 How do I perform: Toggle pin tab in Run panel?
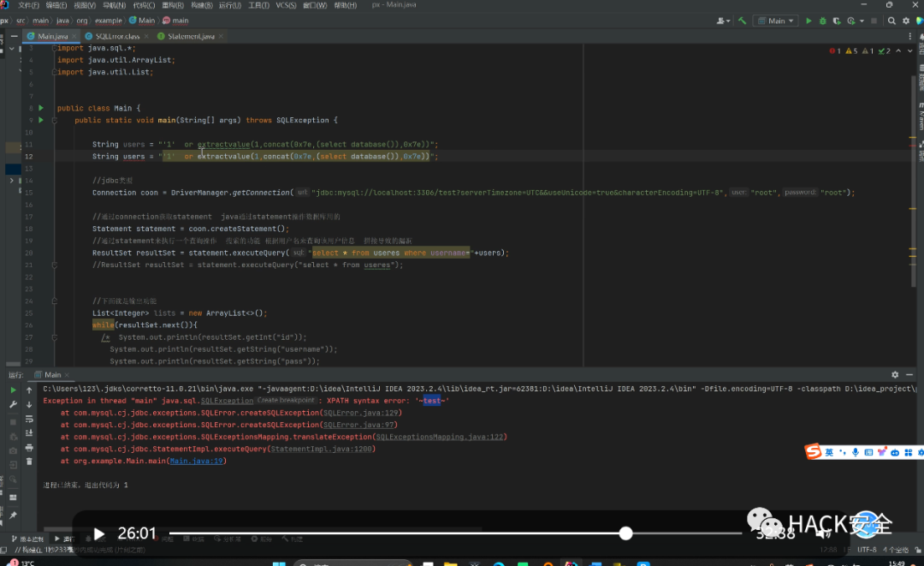13,515
